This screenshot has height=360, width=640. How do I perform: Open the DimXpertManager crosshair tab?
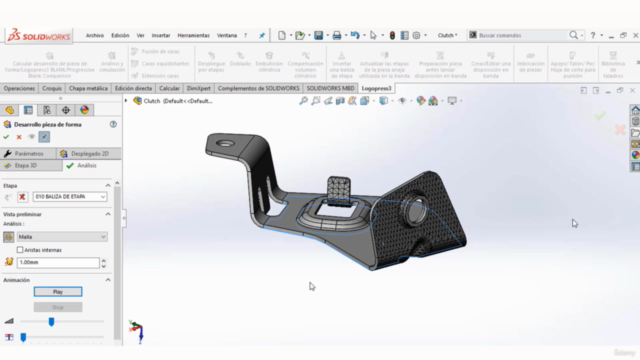click(x=66, y=110)
